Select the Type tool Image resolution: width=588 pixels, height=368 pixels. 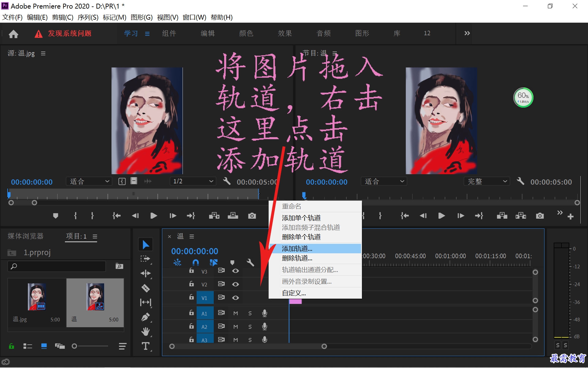point(145,346)
